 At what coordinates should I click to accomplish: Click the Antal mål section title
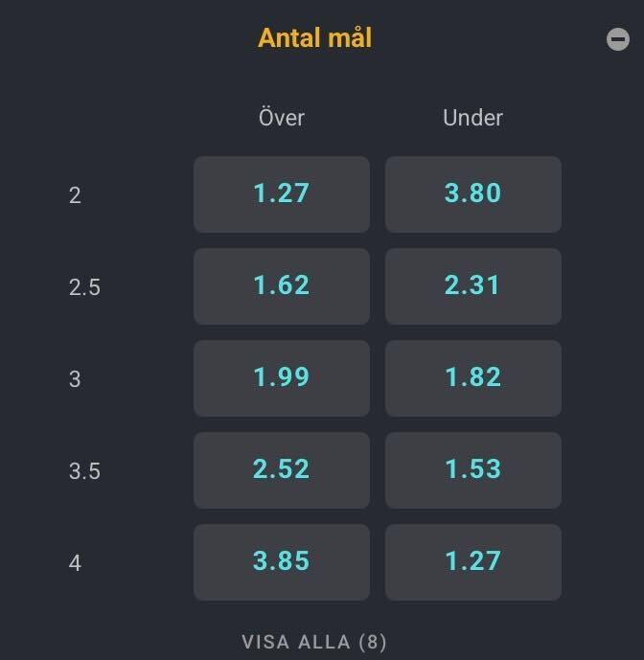pos(314,38)
